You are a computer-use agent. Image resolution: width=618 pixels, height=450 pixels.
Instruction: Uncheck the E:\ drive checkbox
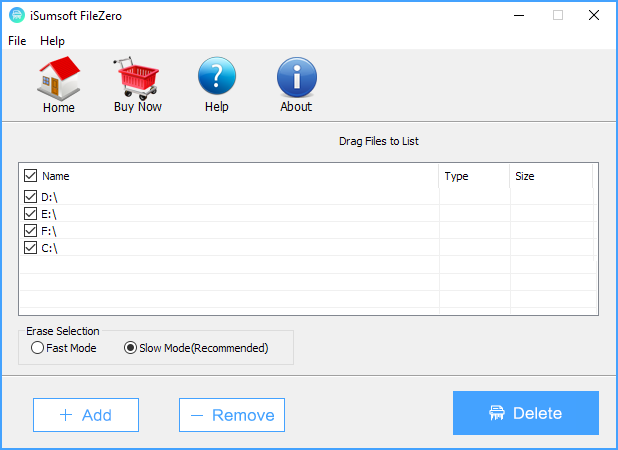click(x=30, y=213)
